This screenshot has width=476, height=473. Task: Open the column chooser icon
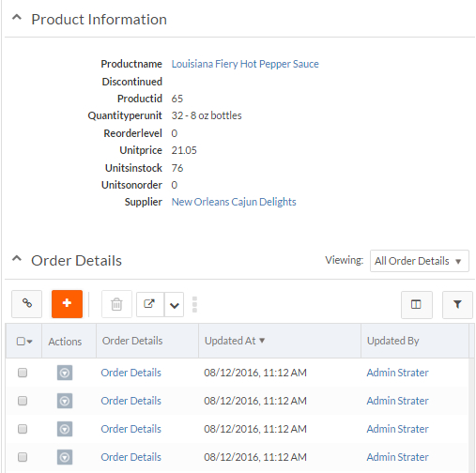417,305
